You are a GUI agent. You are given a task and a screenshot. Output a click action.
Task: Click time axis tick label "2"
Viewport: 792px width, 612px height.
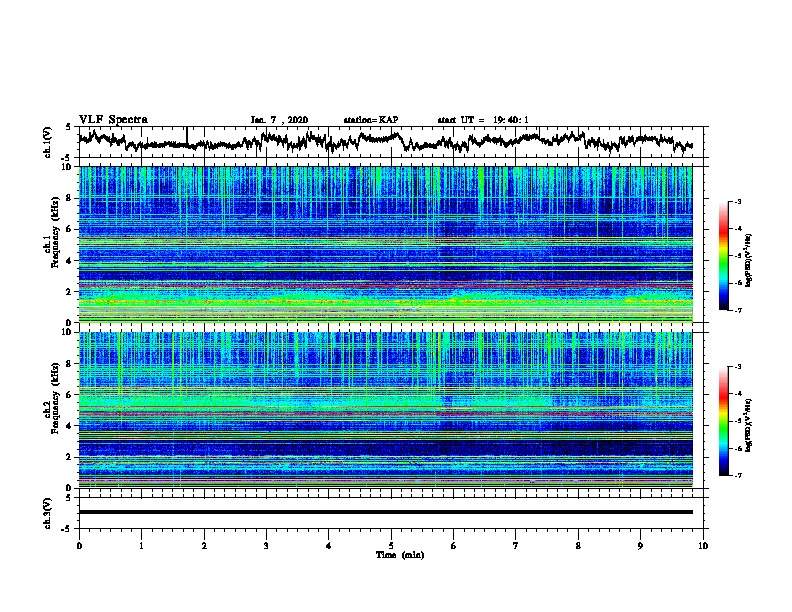(x=204, y=546)
